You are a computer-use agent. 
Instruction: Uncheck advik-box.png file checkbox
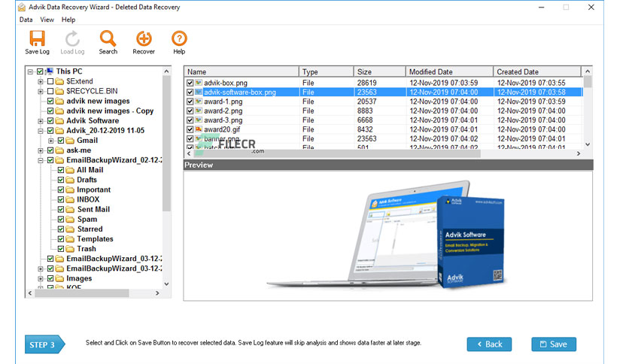190,83
